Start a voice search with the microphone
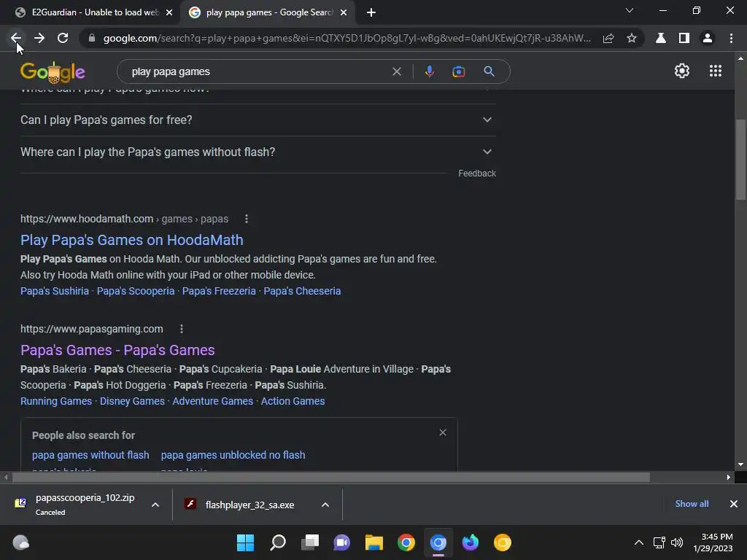 point(429,71)
